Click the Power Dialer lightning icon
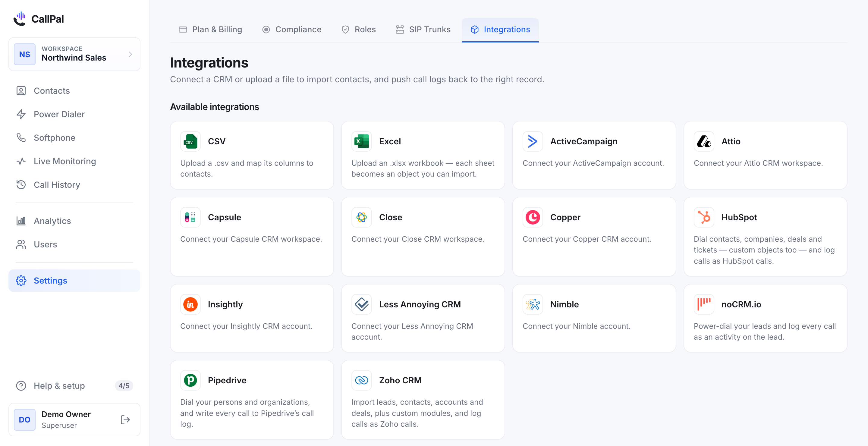The width and height of the screenshot is (868, 446). click(x=21, y=114)
